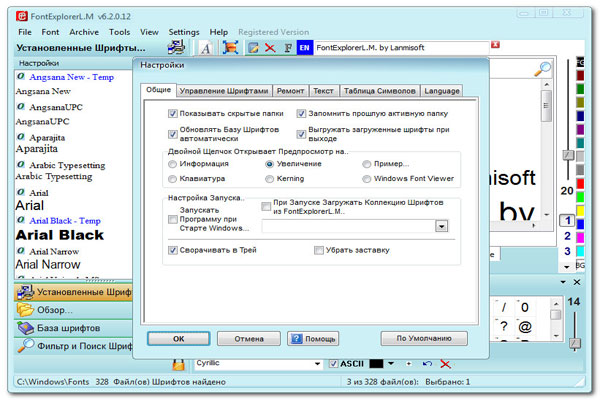Click the installed fonts computer icon in toolbar
This screenshot has width=600, height=400.
pos(176,47)
